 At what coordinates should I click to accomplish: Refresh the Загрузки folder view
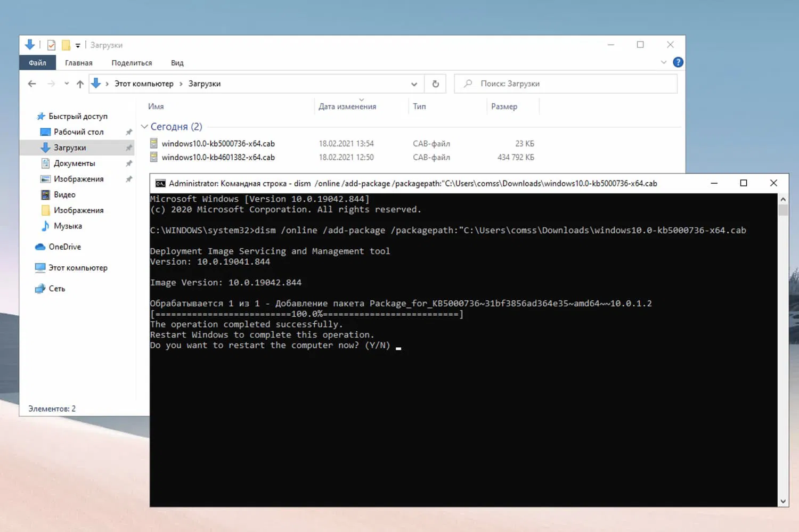[435, 84]
